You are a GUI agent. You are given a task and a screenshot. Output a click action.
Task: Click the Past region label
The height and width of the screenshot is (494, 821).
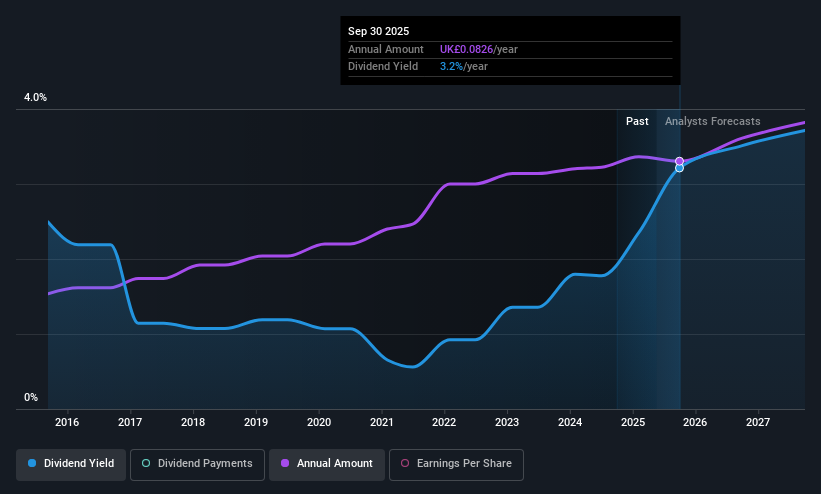click(637, 122)
